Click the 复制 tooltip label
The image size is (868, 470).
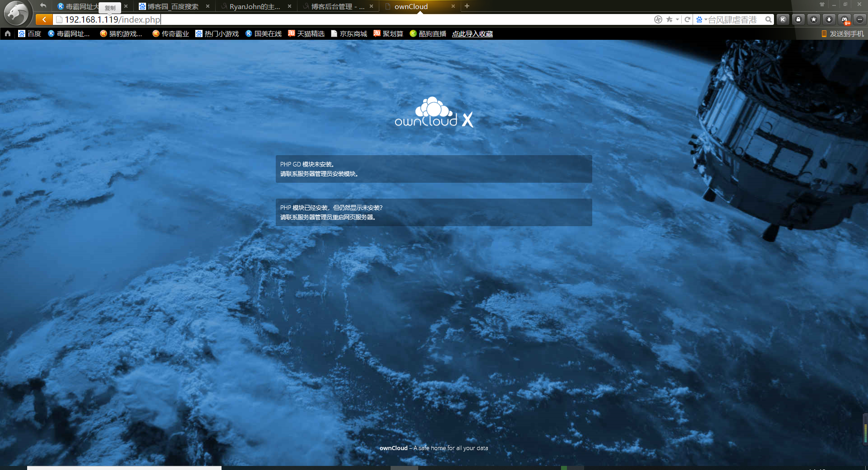click(x=110, y=8)
